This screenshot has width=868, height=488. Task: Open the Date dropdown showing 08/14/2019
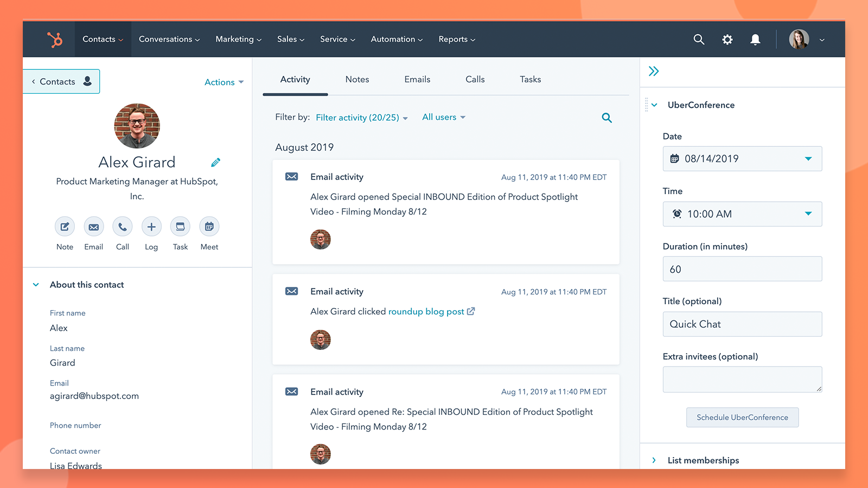(742, 159)
